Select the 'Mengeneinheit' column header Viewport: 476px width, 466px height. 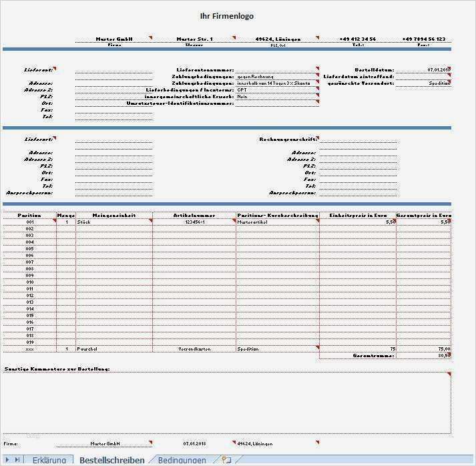(114, 215)
